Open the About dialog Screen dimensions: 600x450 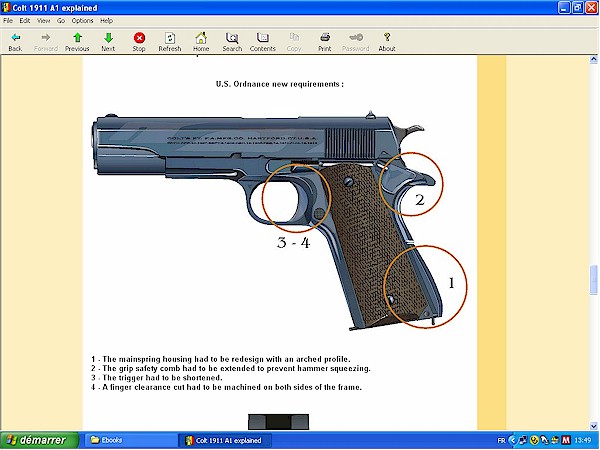point(387,41)
